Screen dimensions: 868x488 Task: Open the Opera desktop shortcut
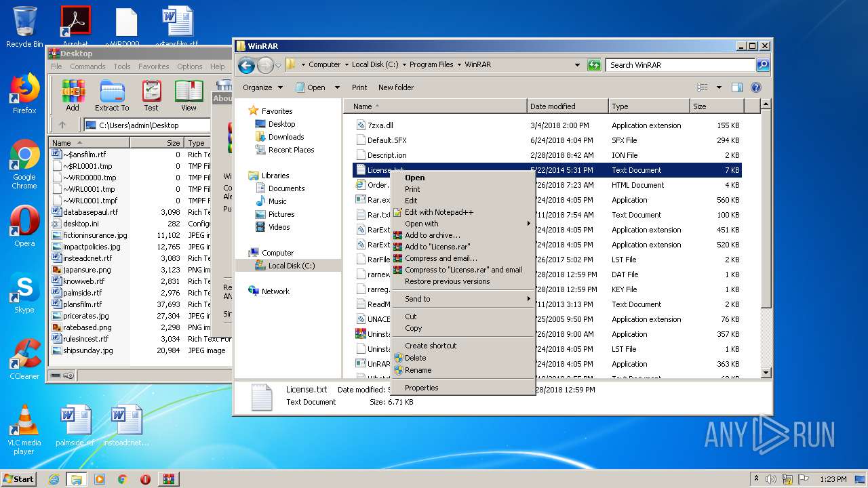point(24,226)
